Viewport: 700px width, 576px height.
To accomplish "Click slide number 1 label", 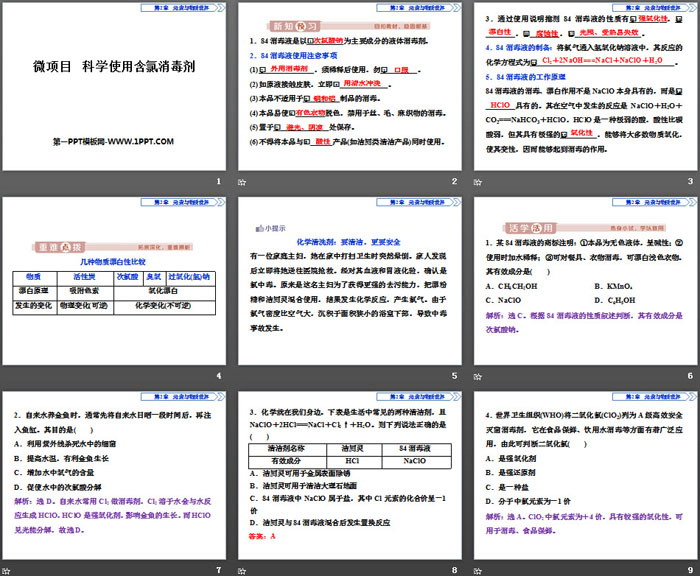I will [218, 182].
